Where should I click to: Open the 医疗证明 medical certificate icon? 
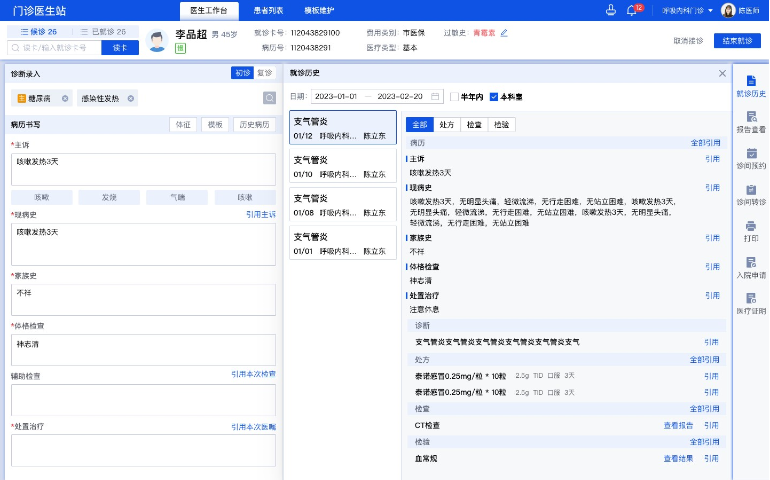[751, 303]
